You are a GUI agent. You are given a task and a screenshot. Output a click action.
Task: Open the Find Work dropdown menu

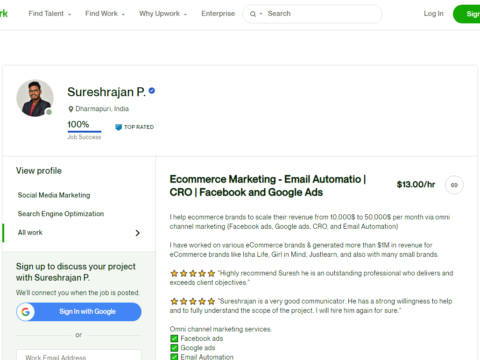(105, 14)
